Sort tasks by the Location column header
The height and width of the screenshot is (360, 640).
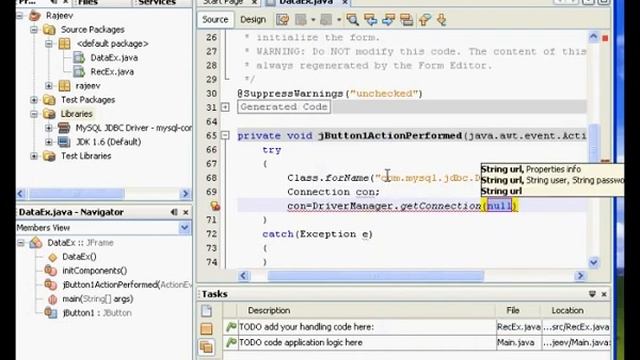[x=576, y=311]
